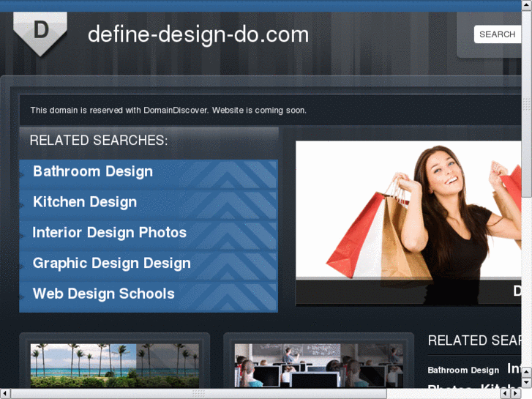This screenshot has width=532, height=399.
Task: Click the RELATED SEARCHES: heading
Action: coord(99,141)
